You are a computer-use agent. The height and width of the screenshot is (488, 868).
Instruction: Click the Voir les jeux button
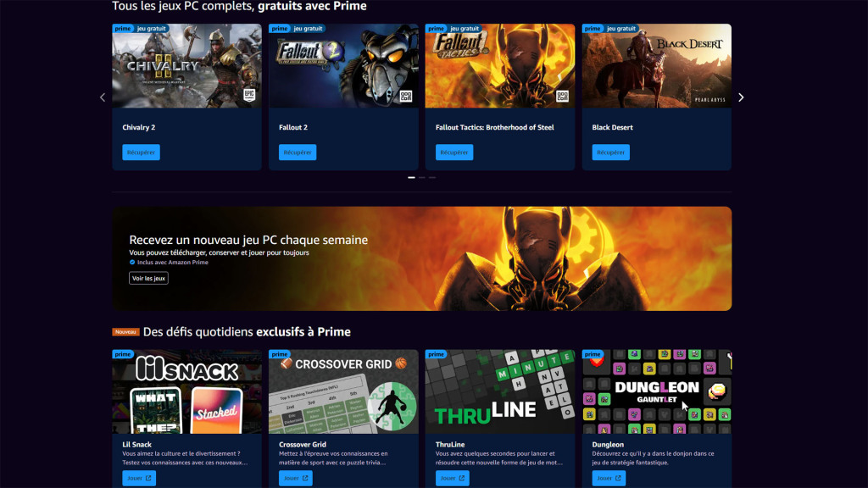(x=148, y=278)
